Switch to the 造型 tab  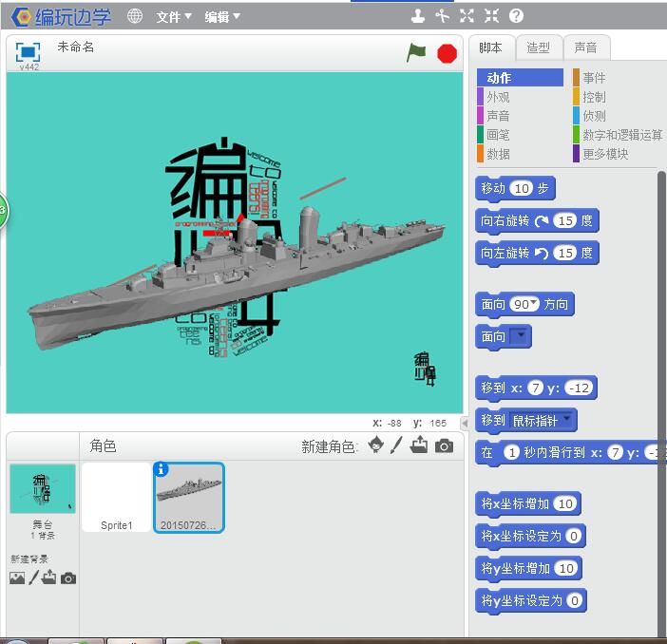[x=538, y=47]
